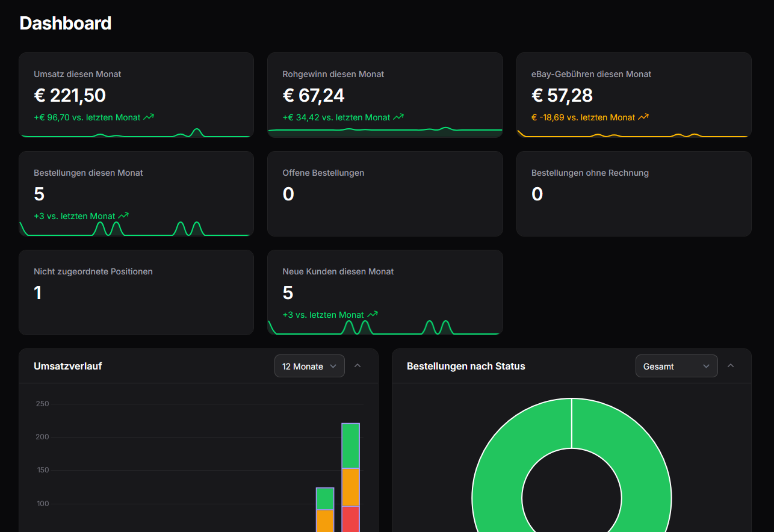Open the Gesamt status filter dropdown
Viewport: 774px width, 532px height.
coord(676,366)
